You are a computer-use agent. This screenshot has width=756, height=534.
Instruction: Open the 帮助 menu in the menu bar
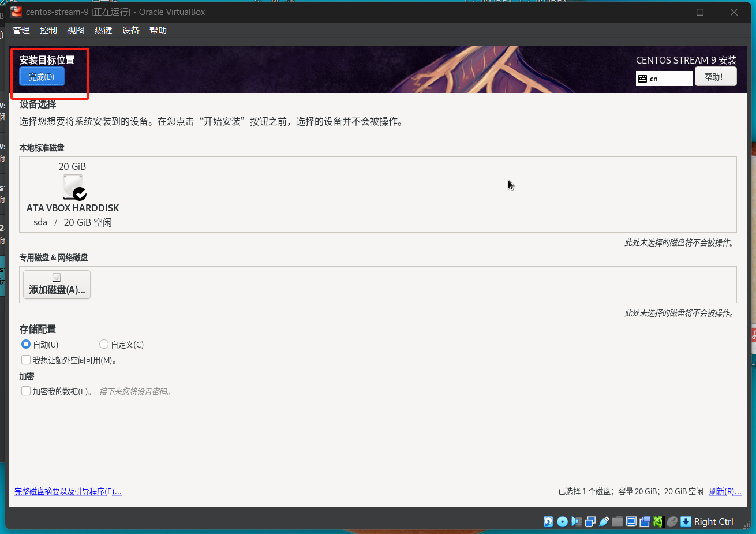pos(158,31)
